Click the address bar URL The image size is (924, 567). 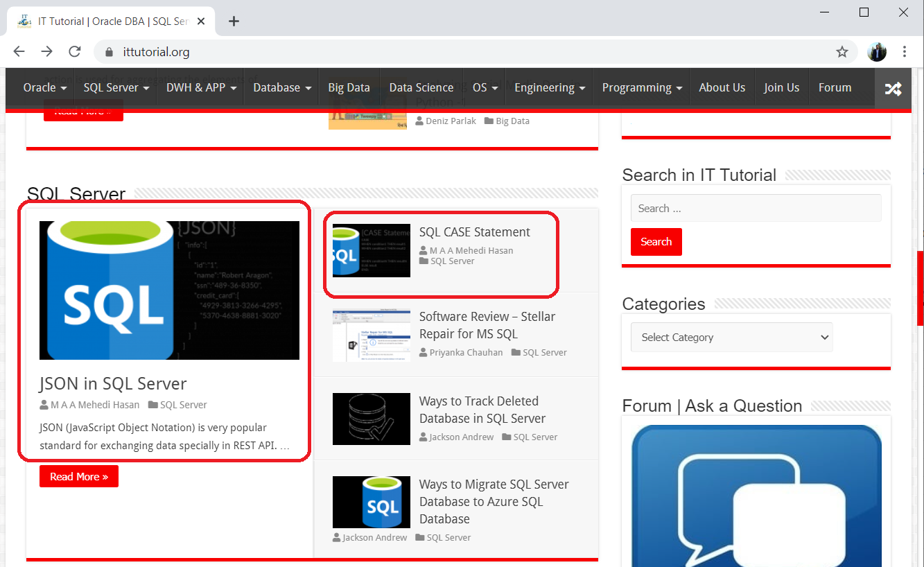click(157, 52)
